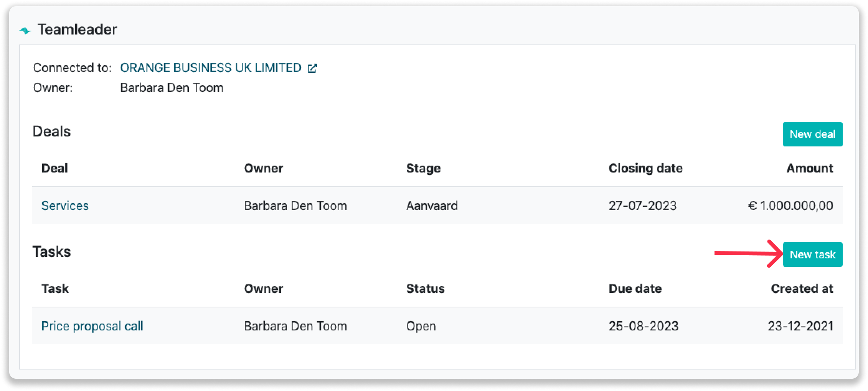This screenshot has height=391, width=868.
Task: Click the Open status cell
Action: tap(421, 326)
